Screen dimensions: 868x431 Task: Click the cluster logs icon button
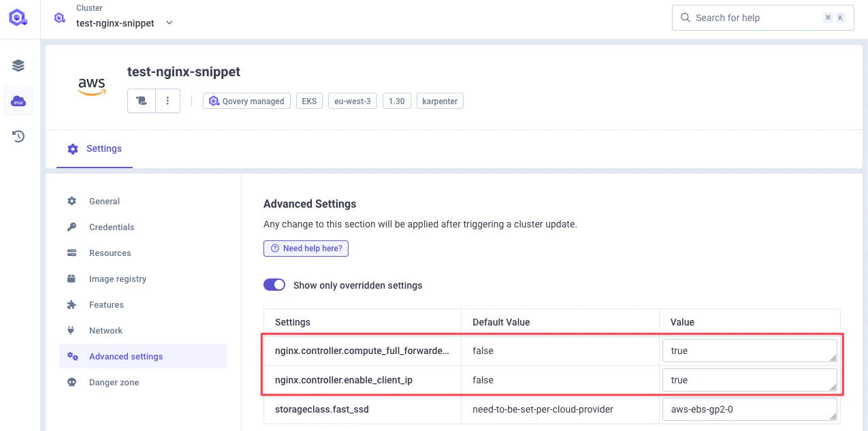[x=142, y=101]
